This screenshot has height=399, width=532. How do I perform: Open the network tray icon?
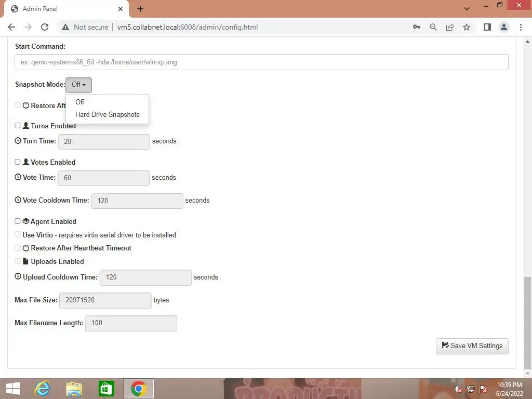click(471, 389)
